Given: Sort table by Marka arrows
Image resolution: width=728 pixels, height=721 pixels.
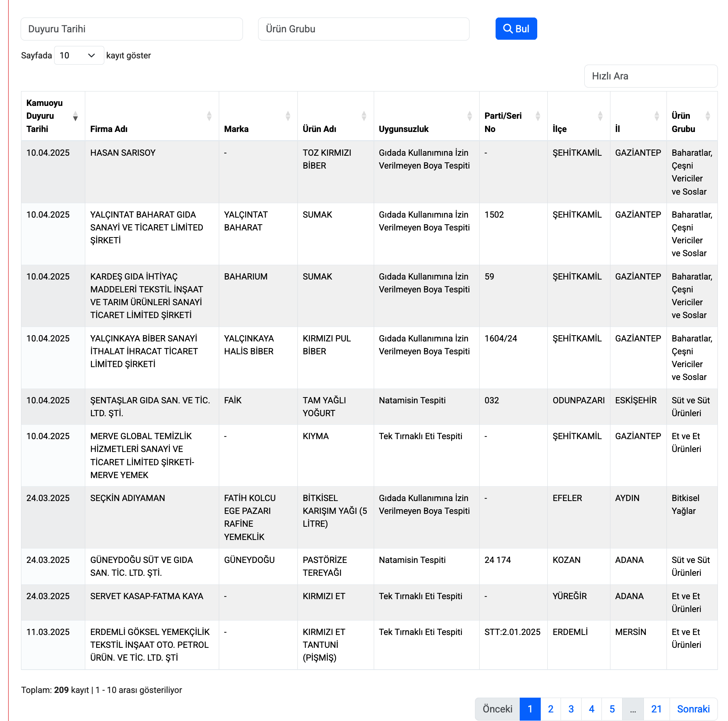Looking at the screenshot, I should (x=288, y=116).
